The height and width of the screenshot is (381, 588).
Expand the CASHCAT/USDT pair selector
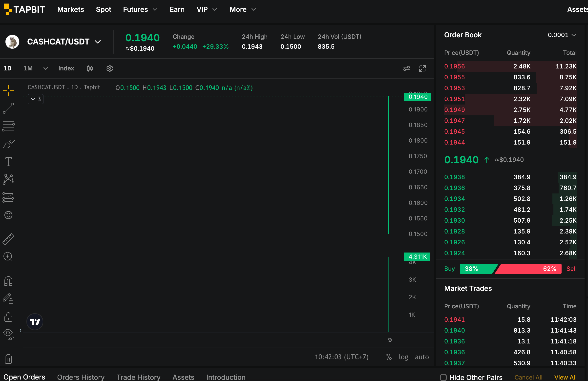98,42
